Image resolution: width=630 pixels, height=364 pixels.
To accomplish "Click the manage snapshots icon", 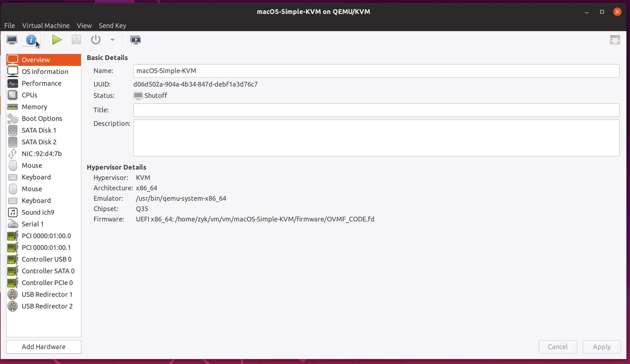I will tap(135, 40).
